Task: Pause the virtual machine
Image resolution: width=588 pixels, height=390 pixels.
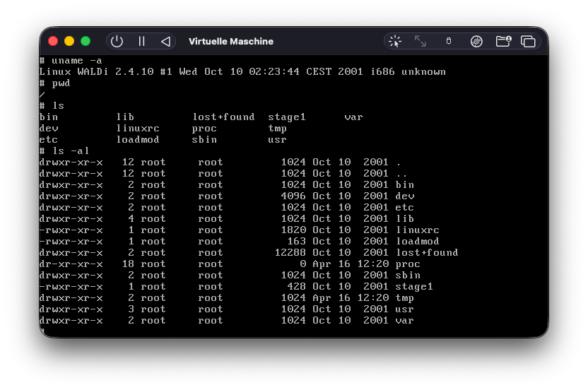Action: (141, 41)
